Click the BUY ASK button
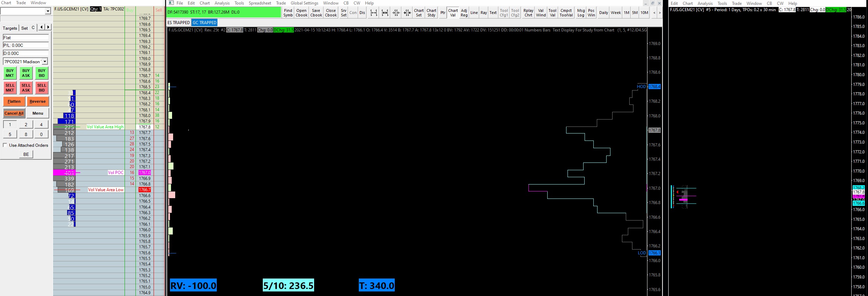868x296 pixels. pyautogui.click(x=26, y=73)
